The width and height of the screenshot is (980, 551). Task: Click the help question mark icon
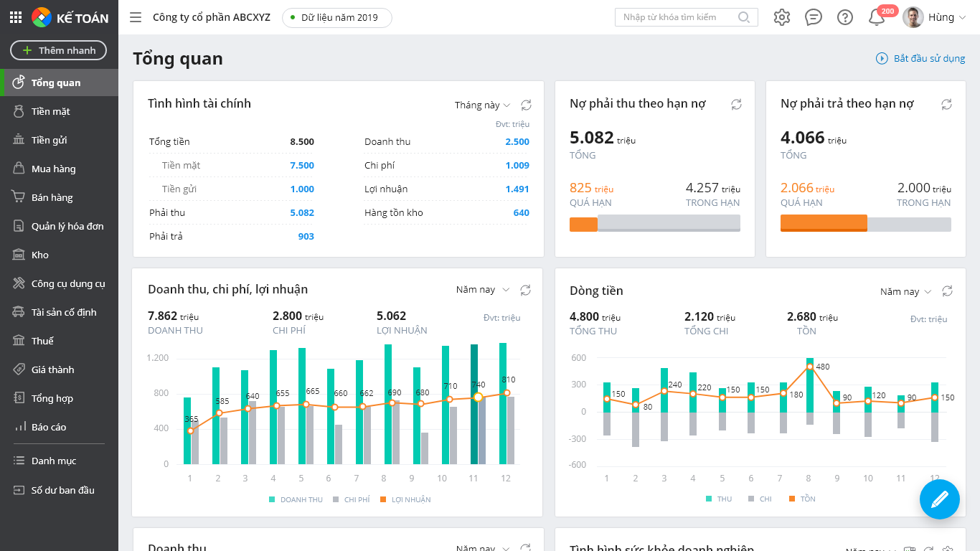click(x=845, y=17)
